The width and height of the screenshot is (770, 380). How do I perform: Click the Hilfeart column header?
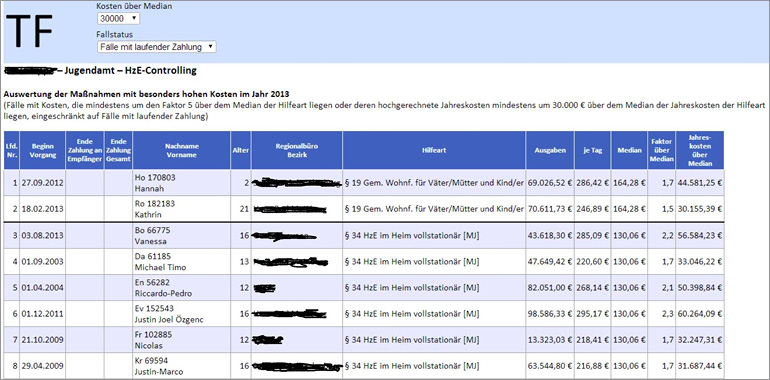434,150
